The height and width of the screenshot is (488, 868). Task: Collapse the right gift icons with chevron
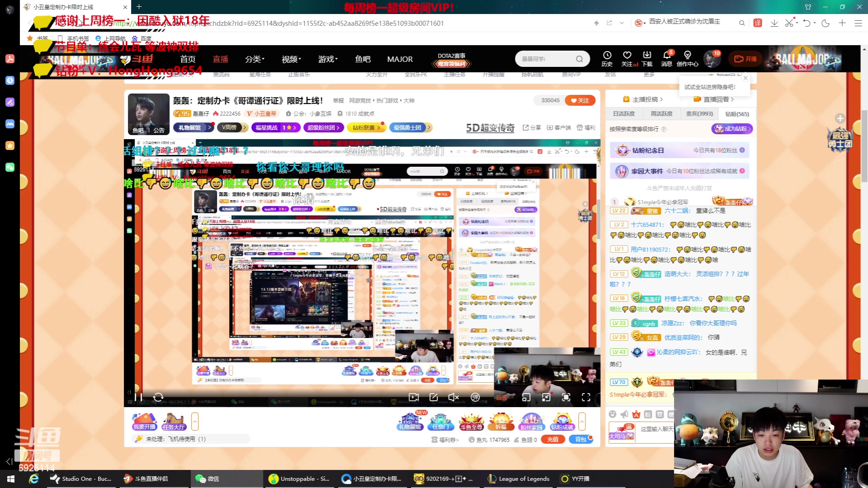(x=582, y=422)
